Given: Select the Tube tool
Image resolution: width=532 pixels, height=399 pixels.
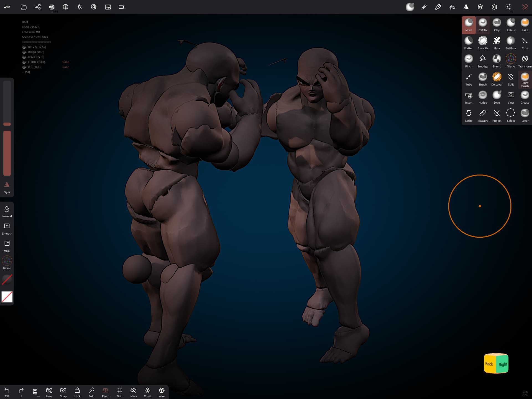Looking at the screenshot, I should click(469, 79).
